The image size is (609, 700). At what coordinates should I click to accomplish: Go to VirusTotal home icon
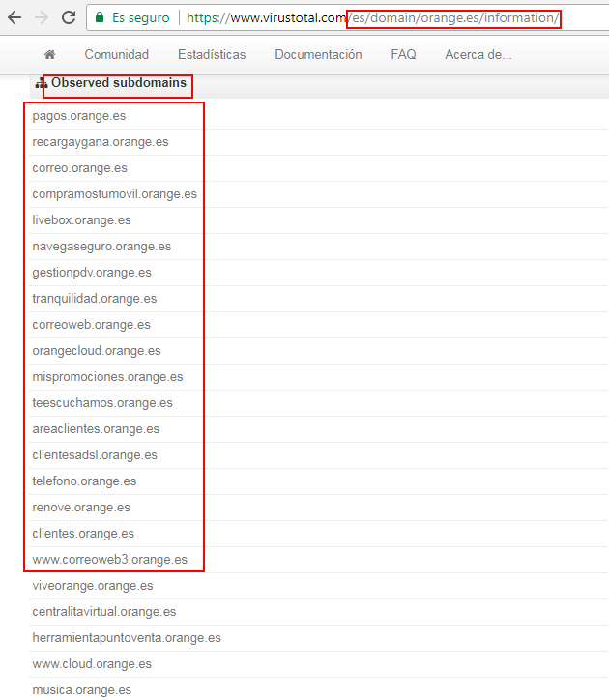coord(49,55)
